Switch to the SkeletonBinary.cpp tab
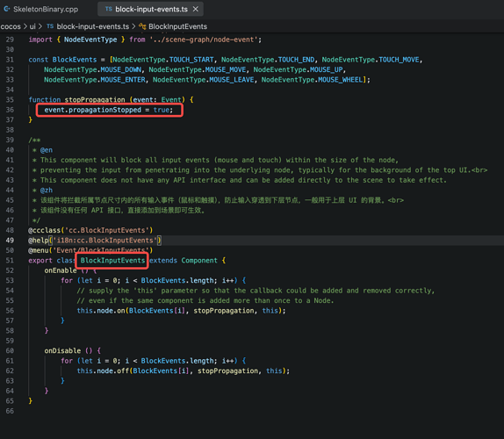This screenshot has height=439, width=504. (40, 9)
